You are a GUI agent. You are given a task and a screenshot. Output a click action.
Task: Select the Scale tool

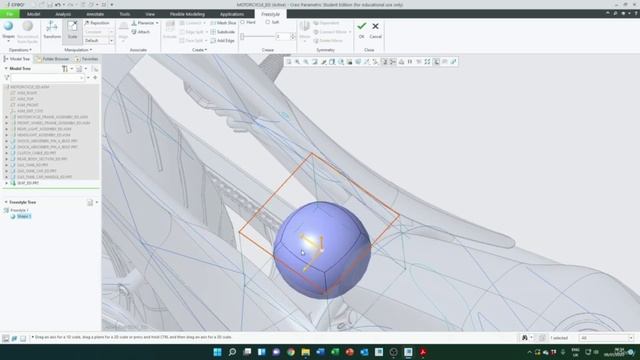[72, 30]
